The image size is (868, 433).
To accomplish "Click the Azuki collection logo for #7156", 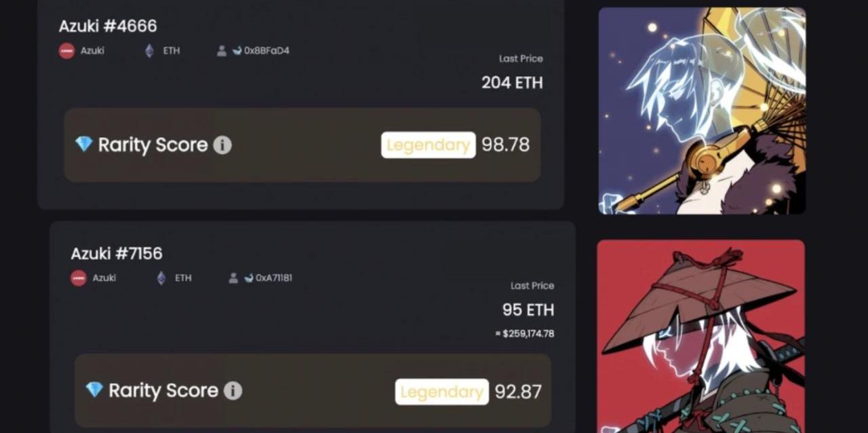I will [x=79, y=278].
